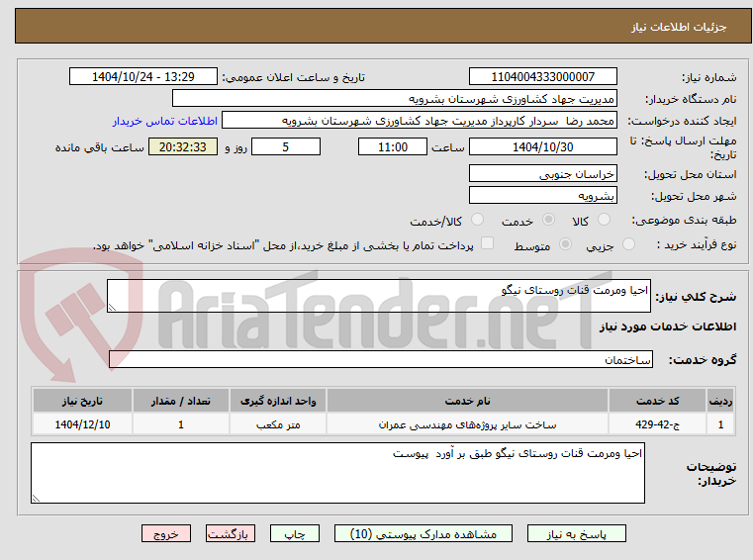The width and height of the screenshot is (753, 560).
Task: Click unit cell متر مکعب
Action: [278, 424]
